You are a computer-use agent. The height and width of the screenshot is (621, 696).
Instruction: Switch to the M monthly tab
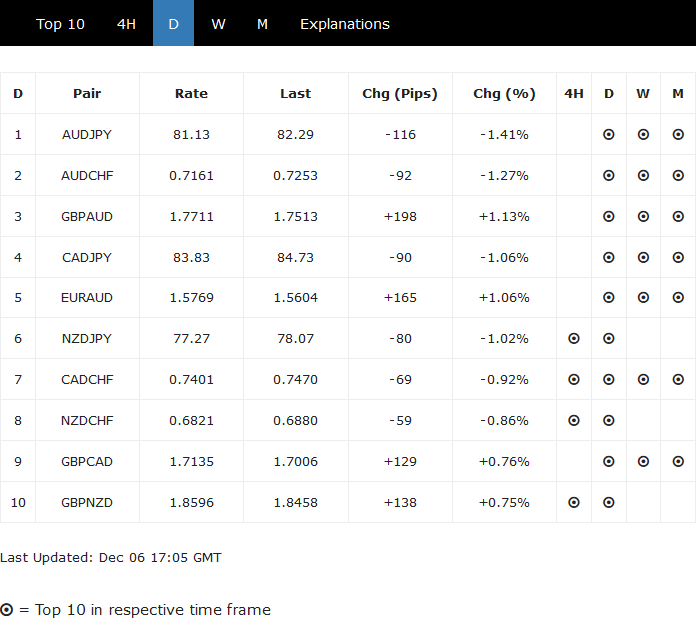click(x=262, y=24)
